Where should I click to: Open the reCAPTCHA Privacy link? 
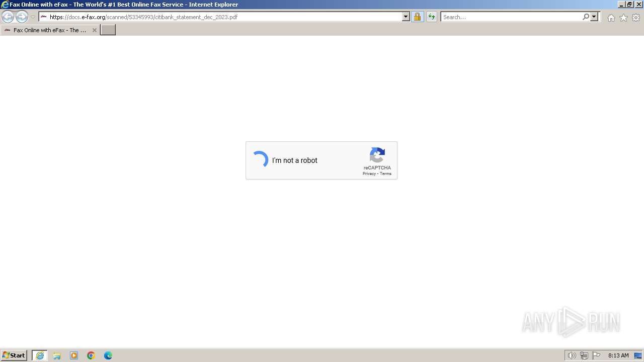[x=369, y=173]
